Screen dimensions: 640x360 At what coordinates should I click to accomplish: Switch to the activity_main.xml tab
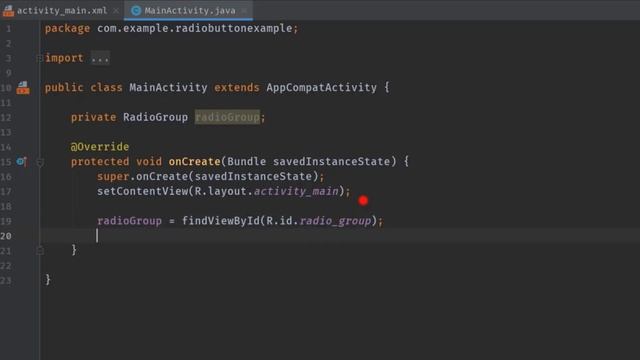point(61,11)
